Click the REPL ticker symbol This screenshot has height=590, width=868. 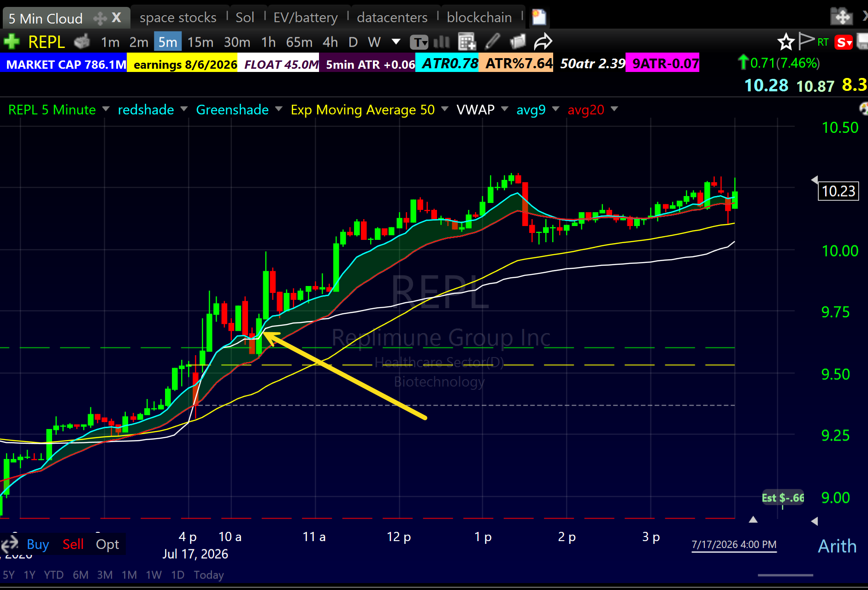click(46, 42)
